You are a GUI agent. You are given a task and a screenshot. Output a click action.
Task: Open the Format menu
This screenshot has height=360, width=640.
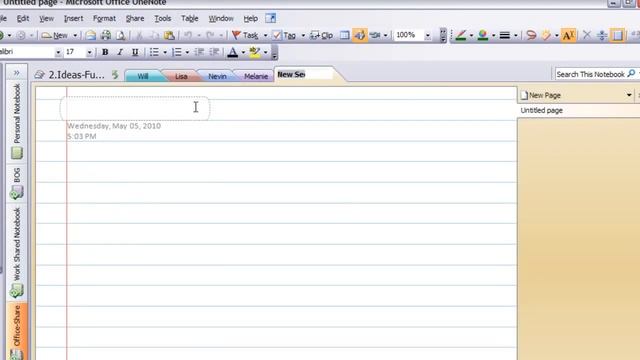point(104,18)
